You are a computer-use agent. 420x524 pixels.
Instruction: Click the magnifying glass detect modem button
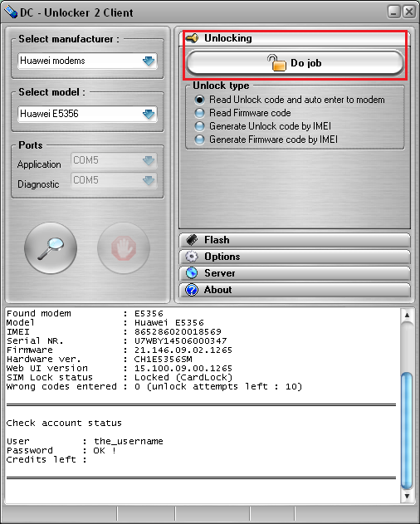tap(51, 248)
